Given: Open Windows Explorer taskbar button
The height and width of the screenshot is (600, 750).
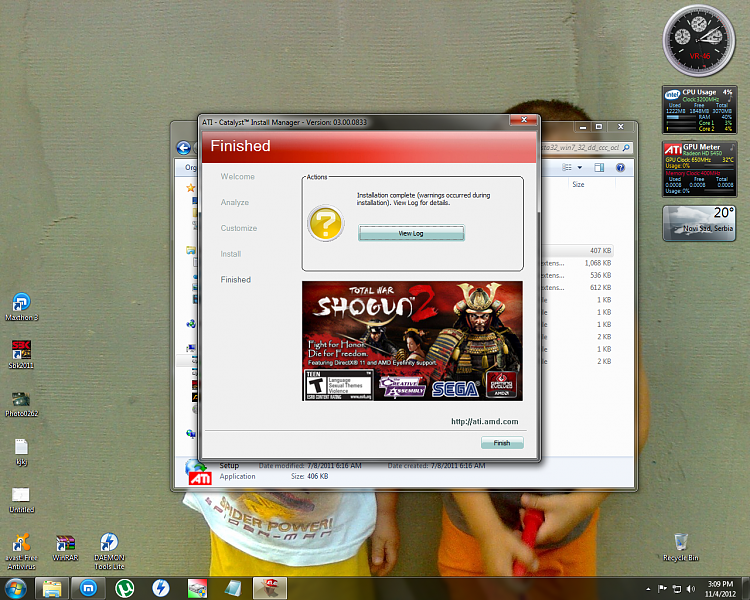Looking at the screenshot, I should pyautogui.click(x=52, y=588).
